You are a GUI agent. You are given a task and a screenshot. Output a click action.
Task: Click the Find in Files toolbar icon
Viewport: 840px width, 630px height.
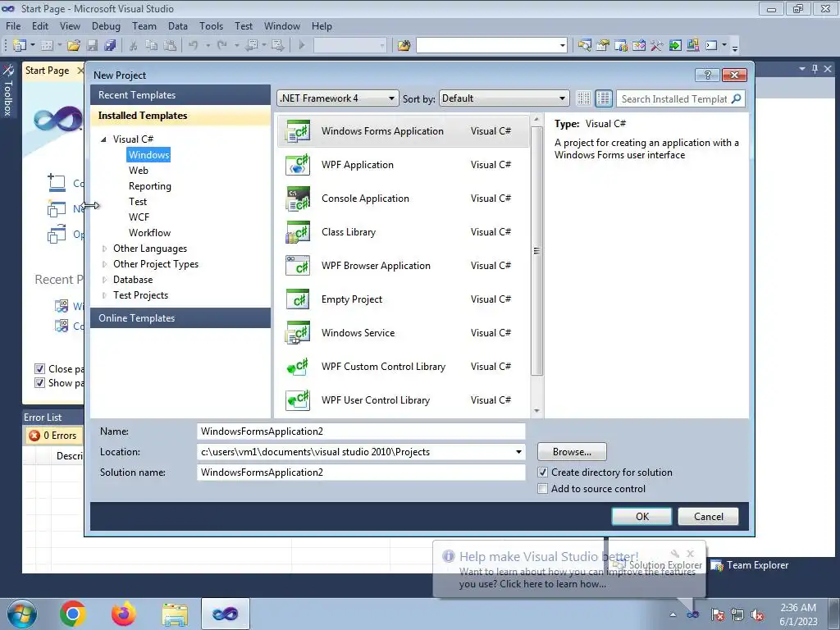tap(404, 46)
